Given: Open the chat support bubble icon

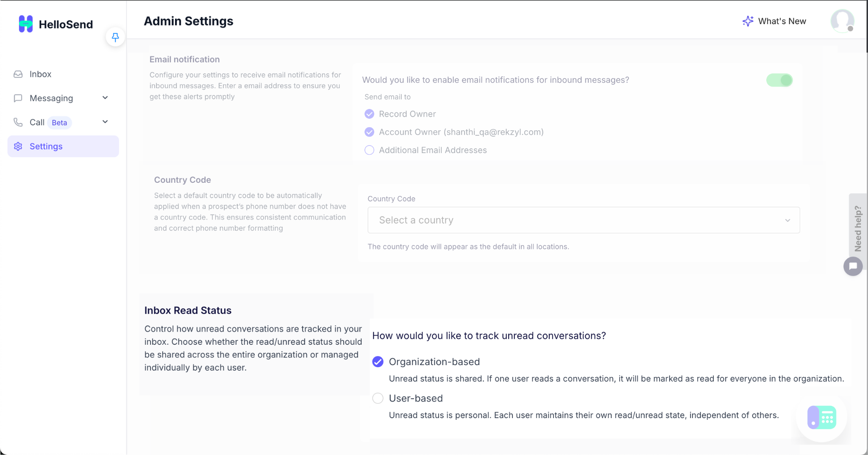Looking at the screenshot, I should point(853,266).
